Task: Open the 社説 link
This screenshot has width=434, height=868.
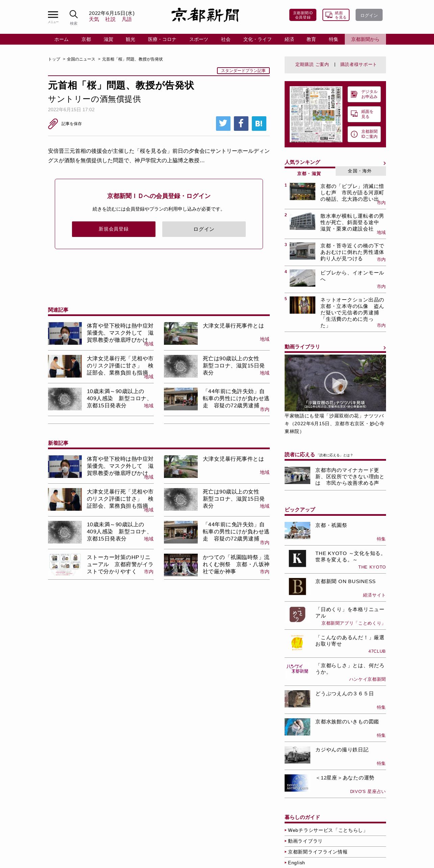Action: coord(110,19)
